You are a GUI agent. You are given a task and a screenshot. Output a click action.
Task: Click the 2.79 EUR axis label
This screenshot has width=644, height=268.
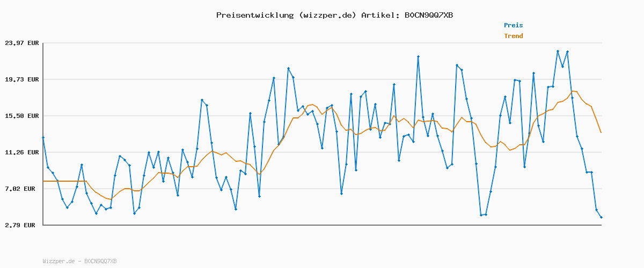(x=22, y=225)
